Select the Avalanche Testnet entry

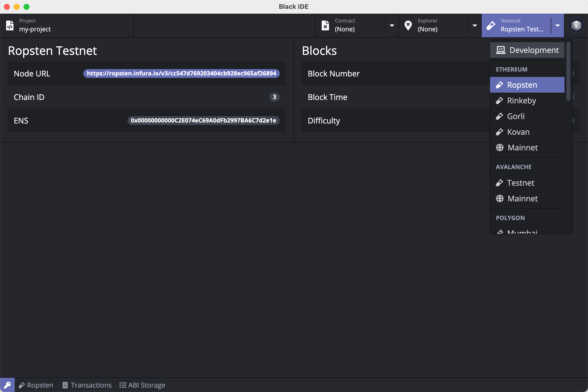click(520, 183)
